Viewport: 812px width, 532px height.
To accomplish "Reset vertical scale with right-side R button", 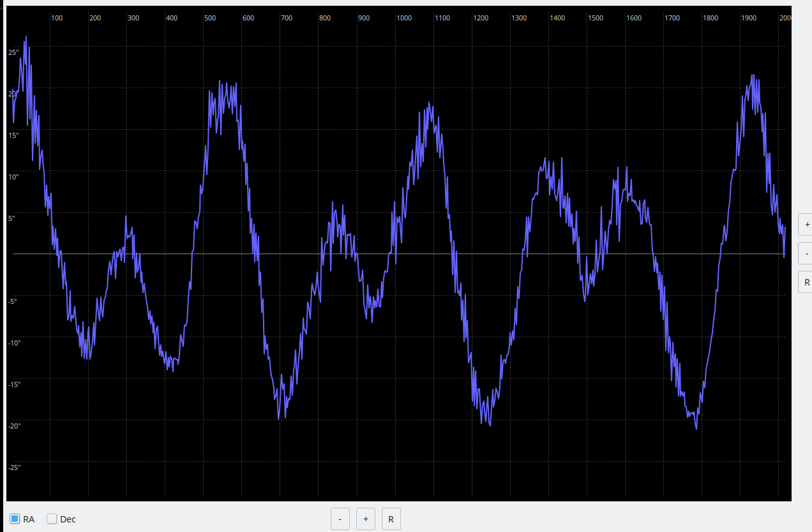I will (x=806, y=282).
